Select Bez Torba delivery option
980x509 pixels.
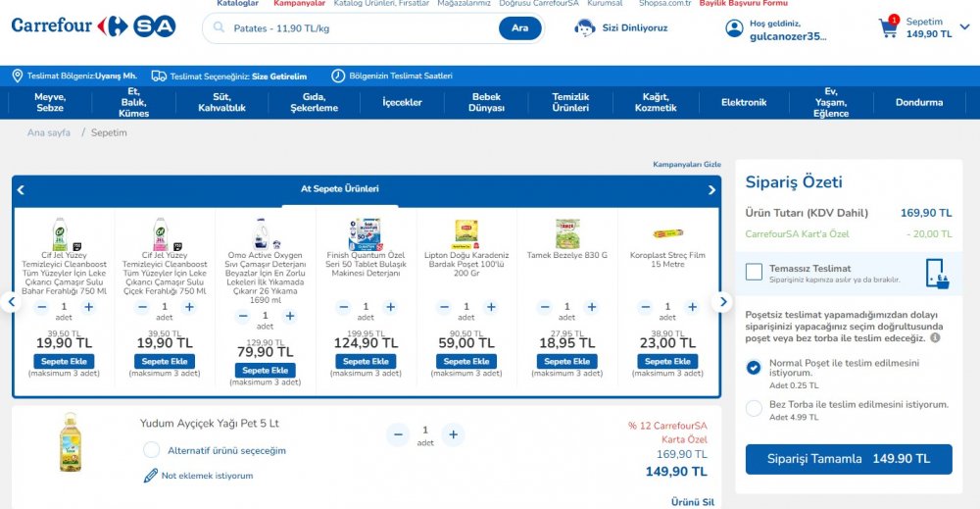point(754,408)
